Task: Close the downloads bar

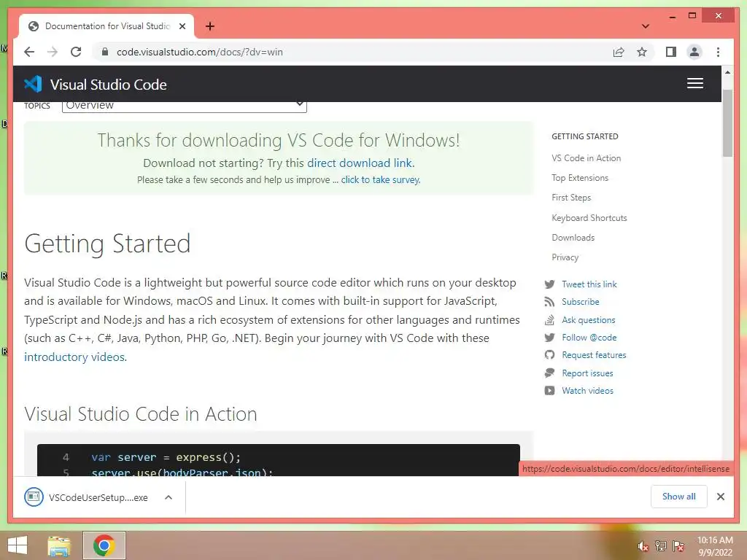Action: pos(721,497)
